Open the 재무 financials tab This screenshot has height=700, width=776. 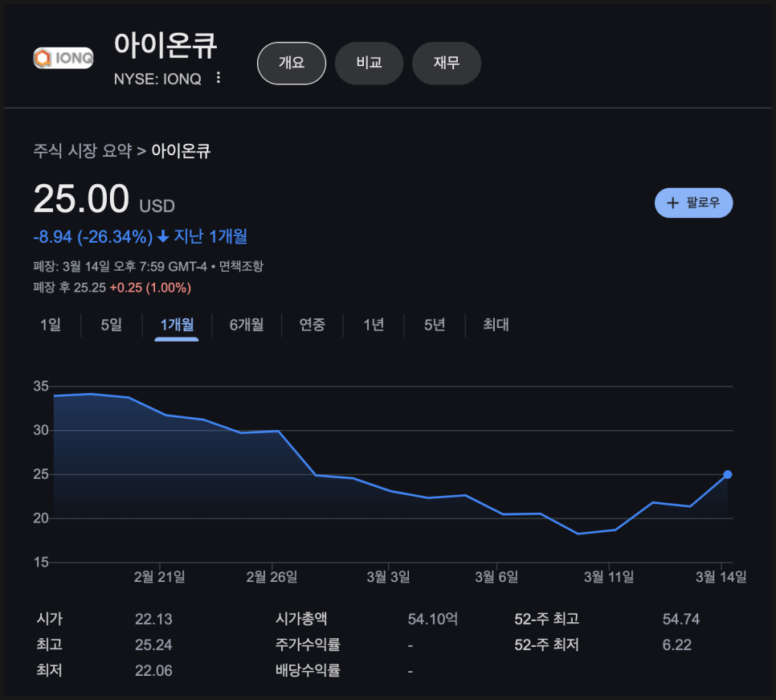point(447,63)
